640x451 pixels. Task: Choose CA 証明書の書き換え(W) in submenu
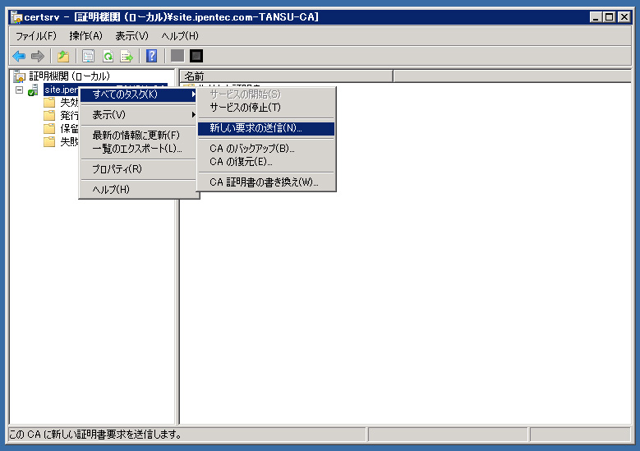[x=266, y=182]
